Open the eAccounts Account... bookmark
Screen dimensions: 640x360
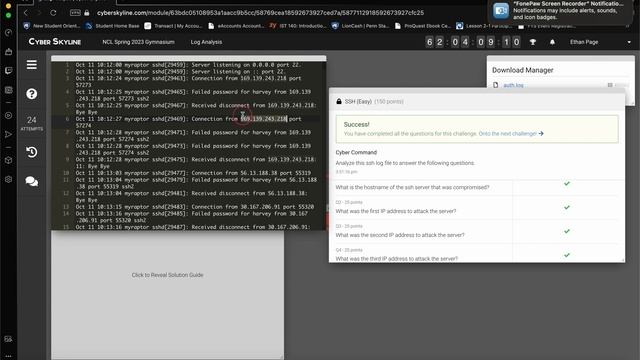(x=236, y=26)
